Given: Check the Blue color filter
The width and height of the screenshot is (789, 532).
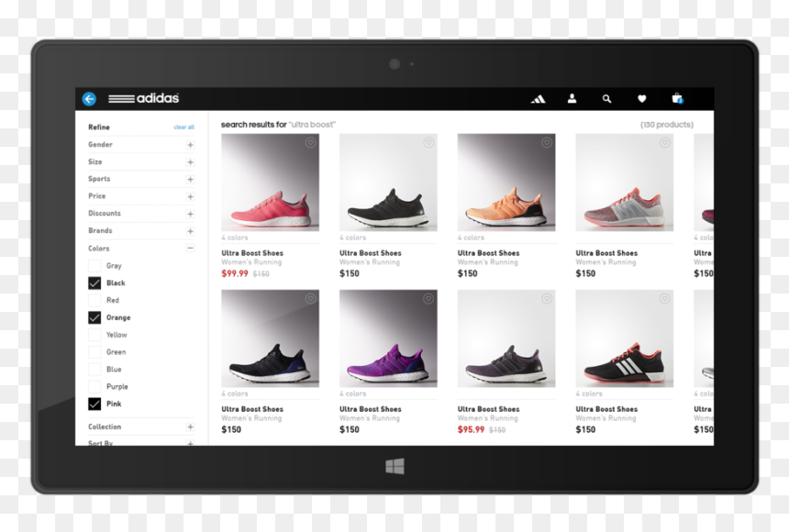Looking at the screenshot, I should pyautogui.click(x=94, y=370).
